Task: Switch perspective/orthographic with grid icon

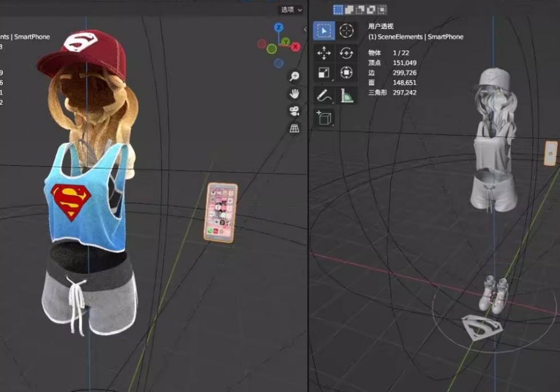Action: click(294, 128)
